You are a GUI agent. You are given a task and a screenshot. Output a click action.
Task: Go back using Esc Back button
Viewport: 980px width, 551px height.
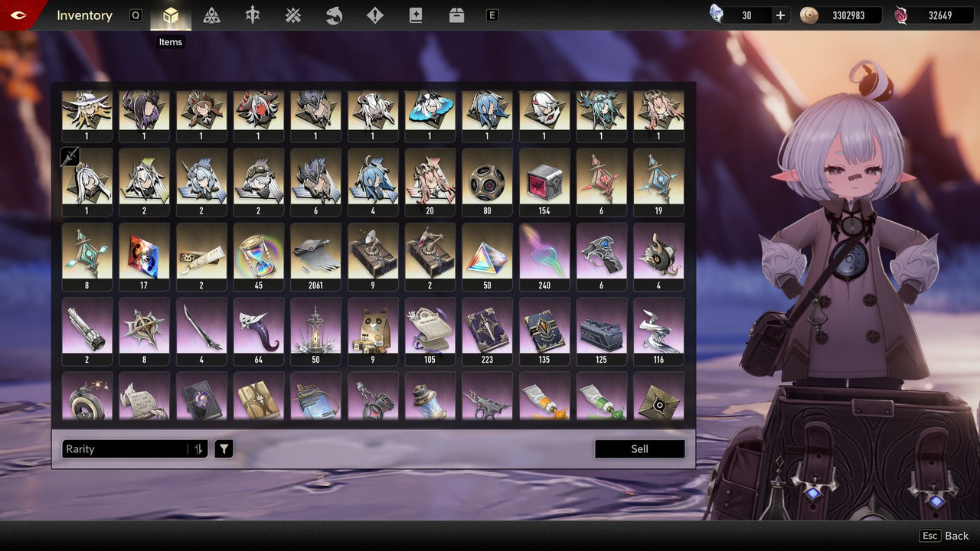[945, 536]
